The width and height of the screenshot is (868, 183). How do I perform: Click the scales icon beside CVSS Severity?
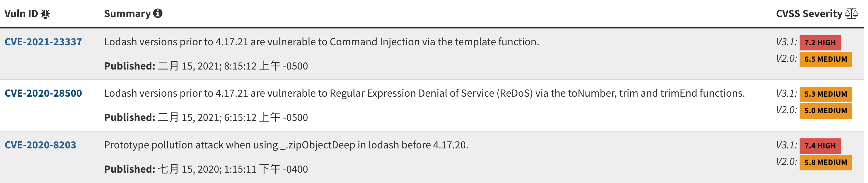852,14
